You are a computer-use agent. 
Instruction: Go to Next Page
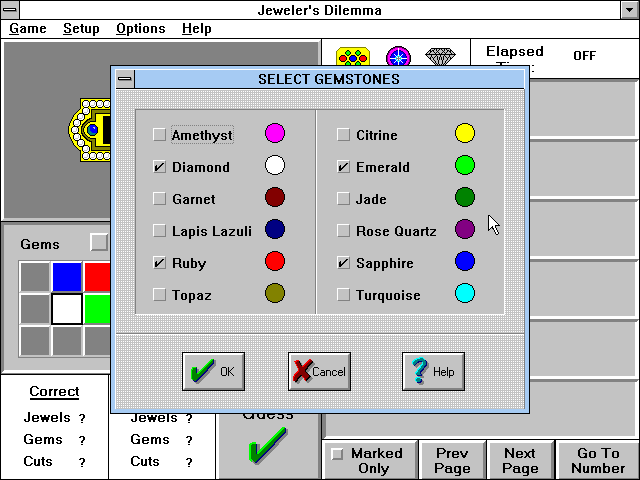[x=520, y=460]
